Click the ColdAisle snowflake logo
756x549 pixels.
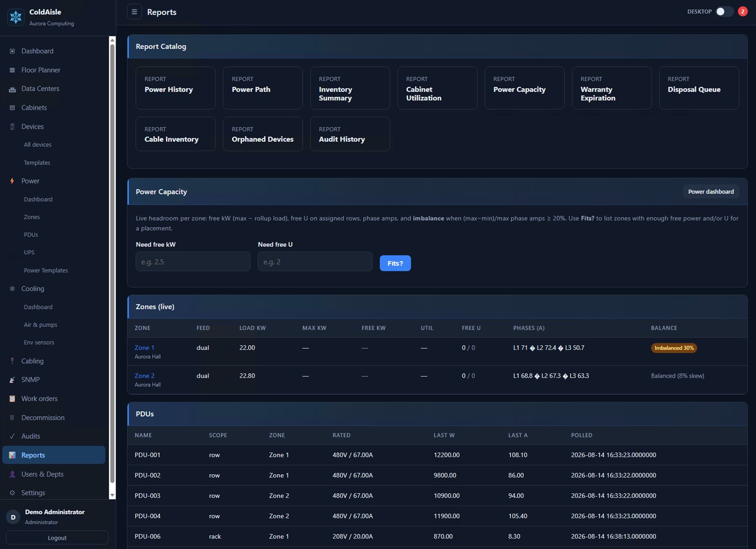(x=16, y=17)
